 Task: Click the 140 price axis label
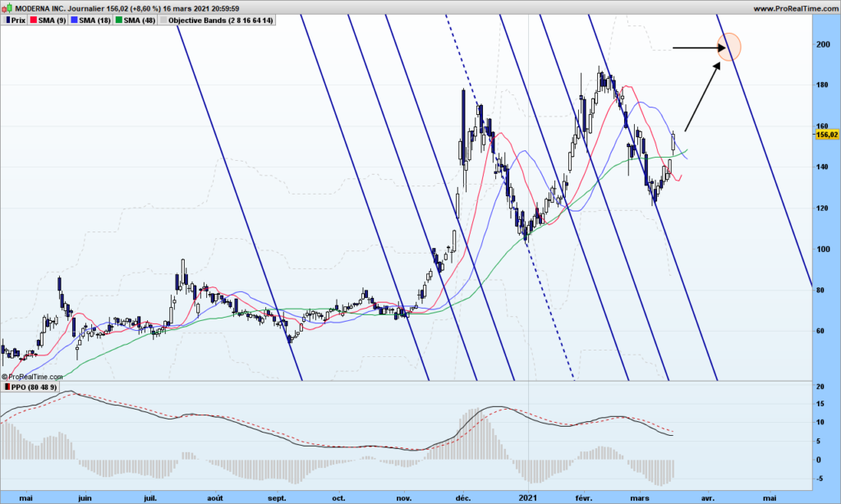pyautogui.click(x=823, y=167)
